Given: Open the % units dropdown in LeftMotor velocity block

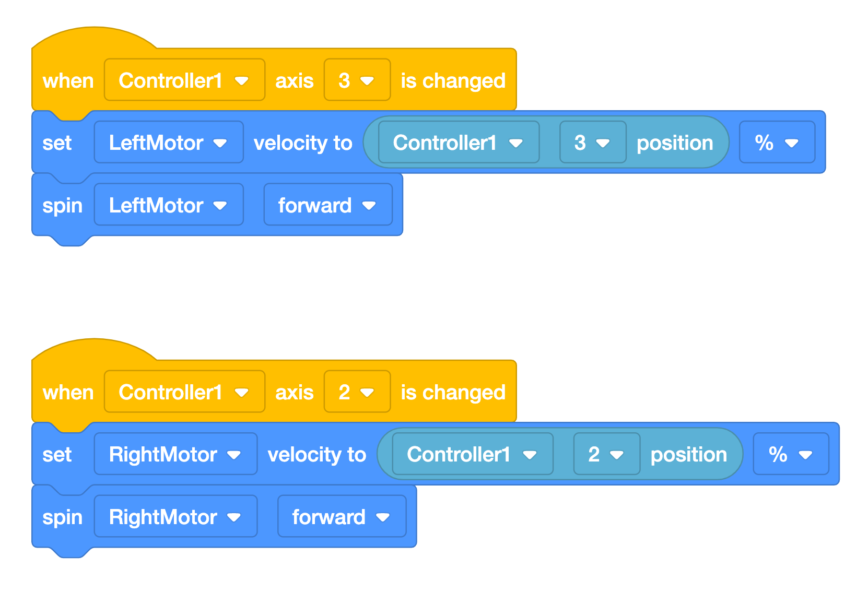Looking at the screenshot, I should pos(777,142).
